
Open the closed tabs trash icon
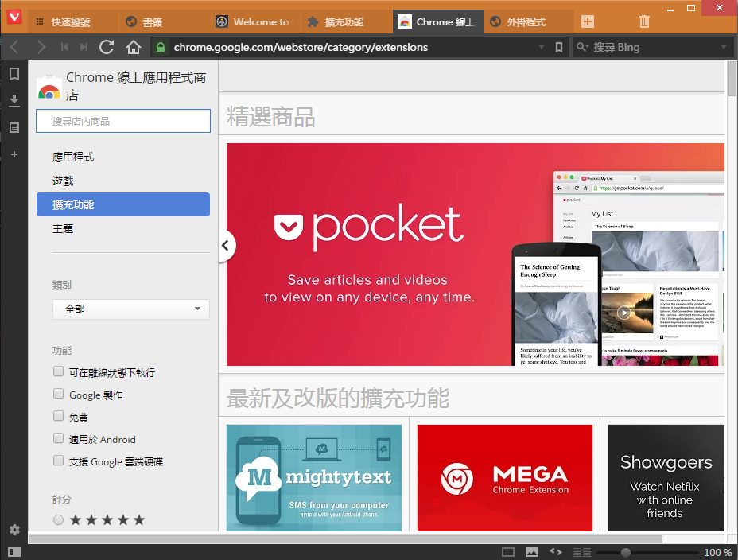(x=644, y=21)
